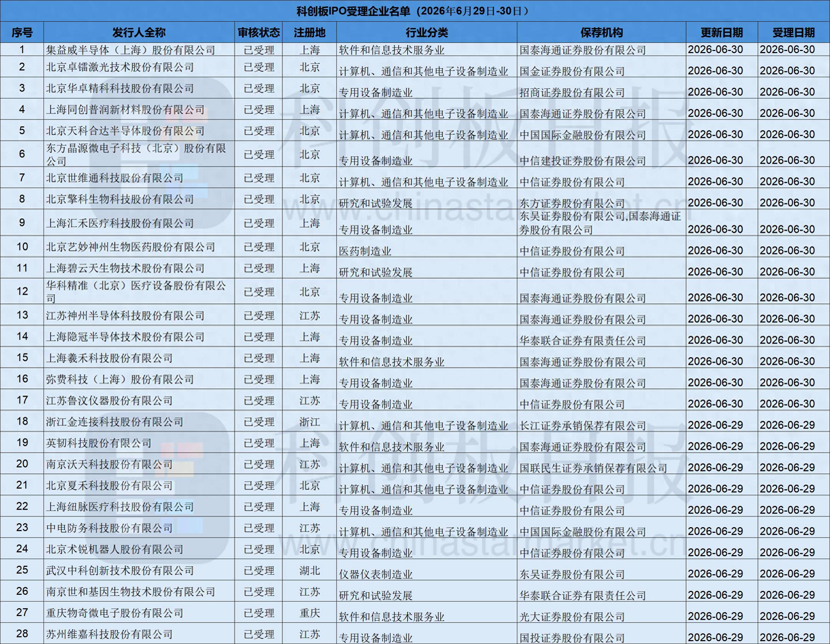830x644 pixels.
Task: Click 国联民生证券承销保荐有限公司 sponsor cell
Action: (x=601, y=464)
